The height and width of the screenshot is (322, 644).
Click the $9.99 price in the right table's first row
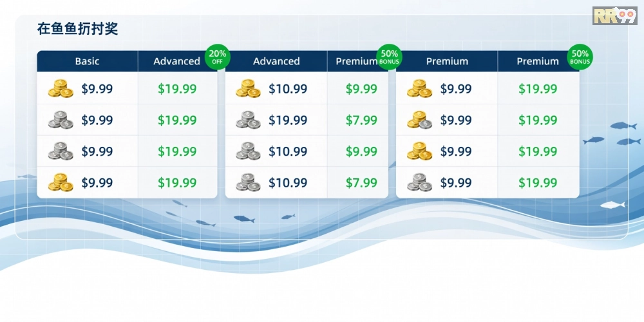click(456, 89)
